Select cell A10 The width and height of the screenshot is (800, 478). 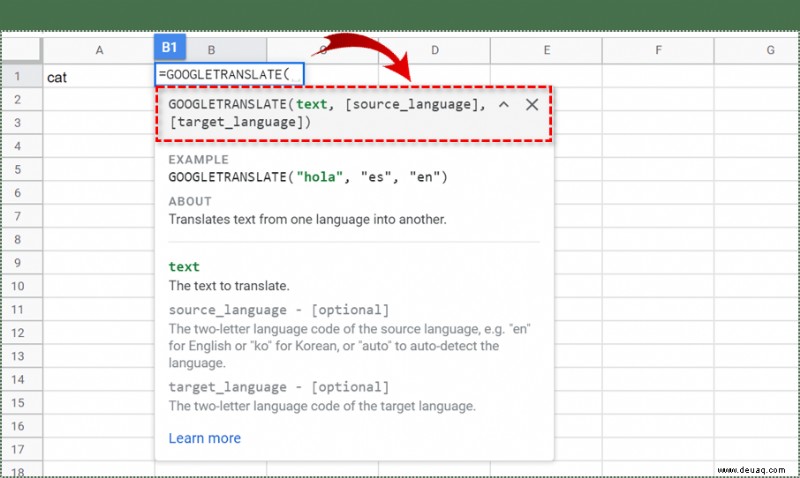coord(98,286)
